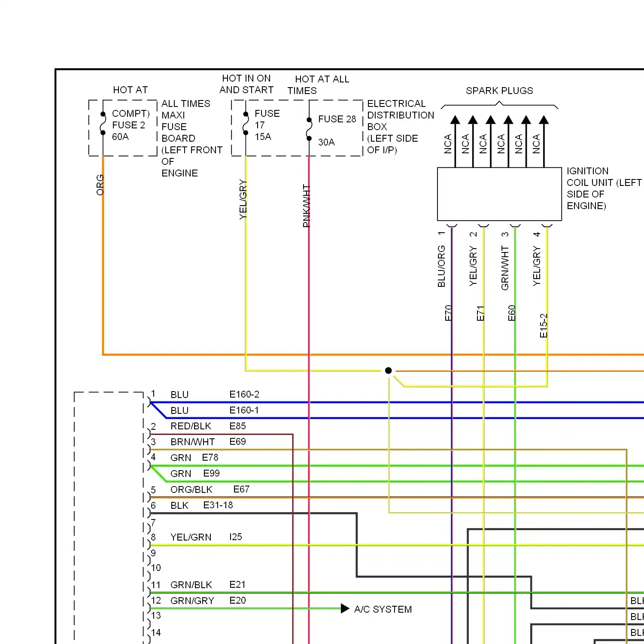644x644 pixels.
Task: Select the FUSE 17 15A label
Action: [x=267, y=125]
